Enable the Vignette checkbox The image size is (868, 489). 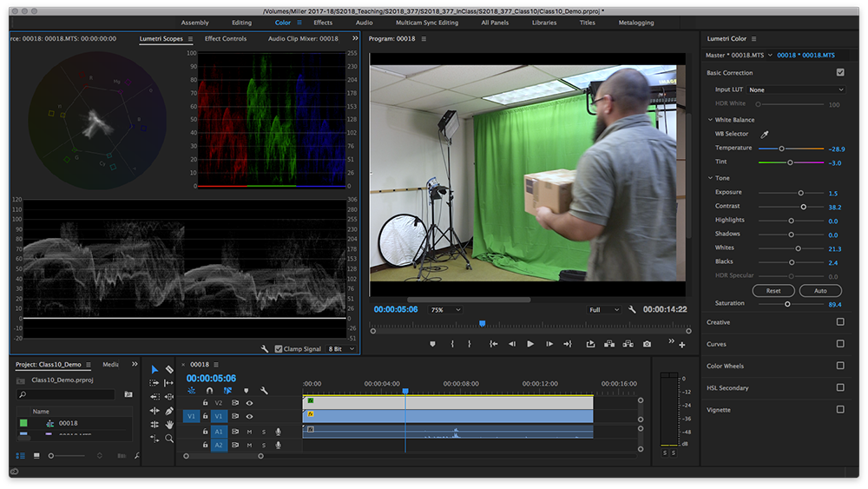pos(840,410)
